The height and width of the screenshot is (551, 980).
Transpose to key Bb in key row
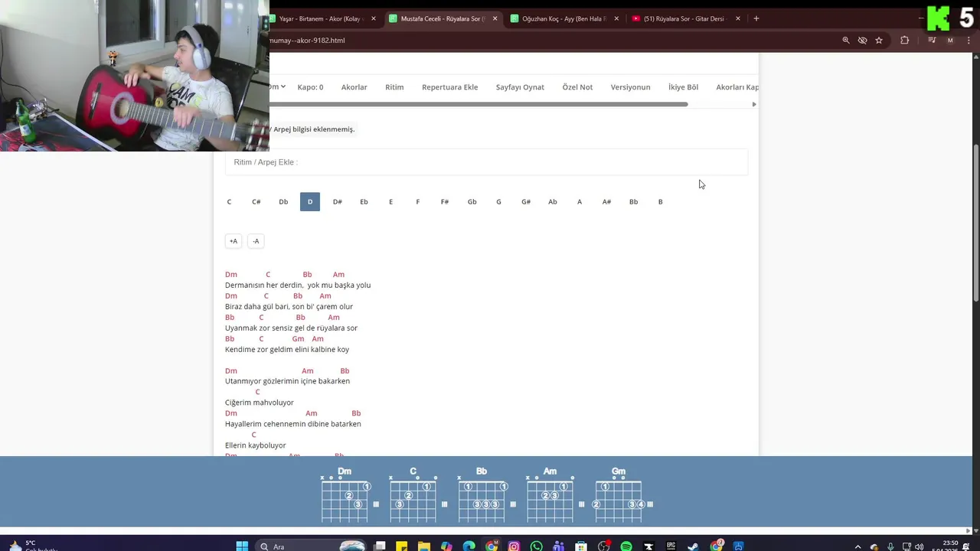click(633, 201)
